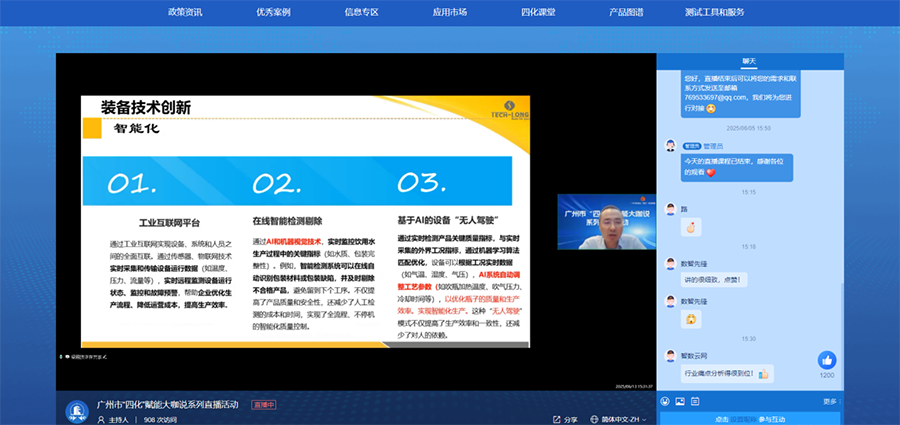
Task: Expand the 更多 options in chat toolbar
Action: pos(829,401)
